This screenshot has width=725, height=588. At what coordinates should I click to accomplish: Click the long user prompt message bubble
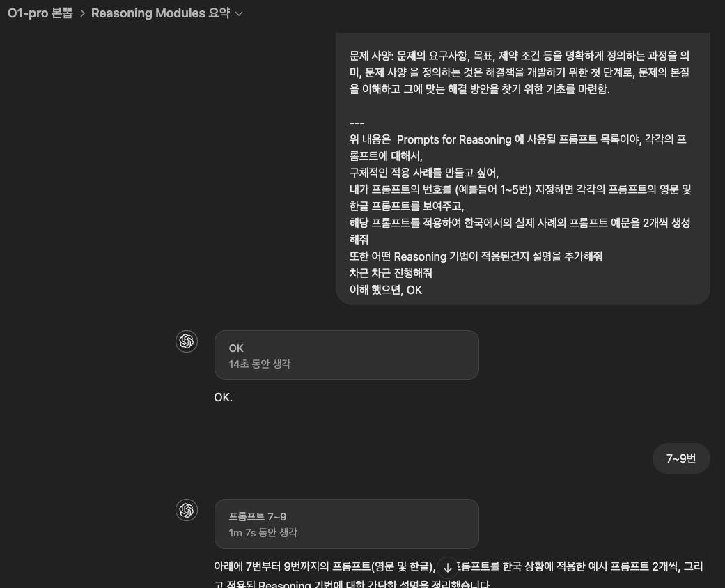click(522, 169)
